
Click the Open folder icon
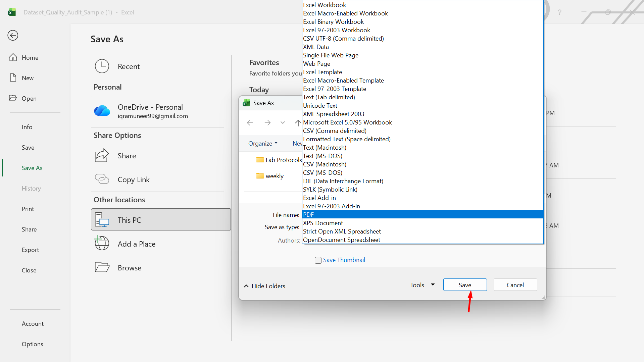[x=13, y=98]
